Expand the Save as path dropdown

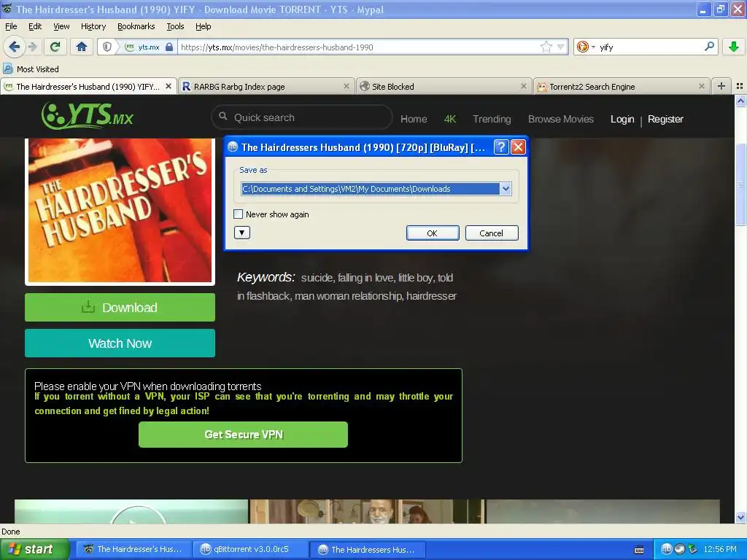[x=506, y=189]
